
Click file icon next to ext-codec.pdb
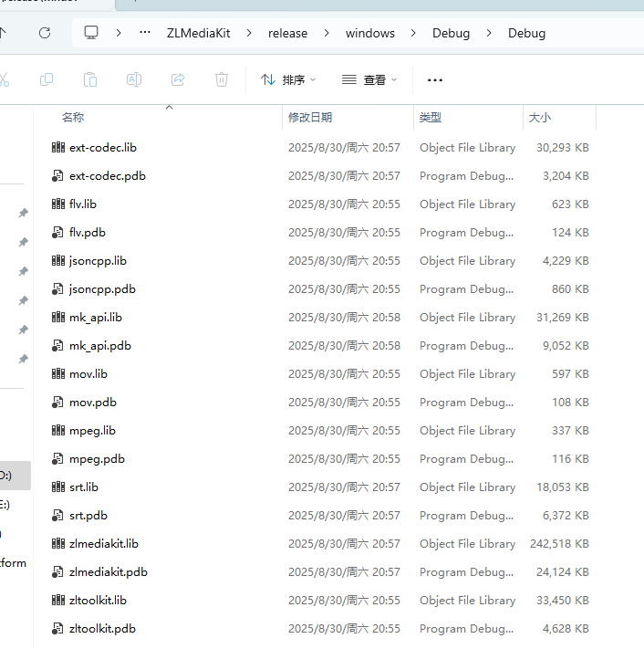(x=57, y=176)
